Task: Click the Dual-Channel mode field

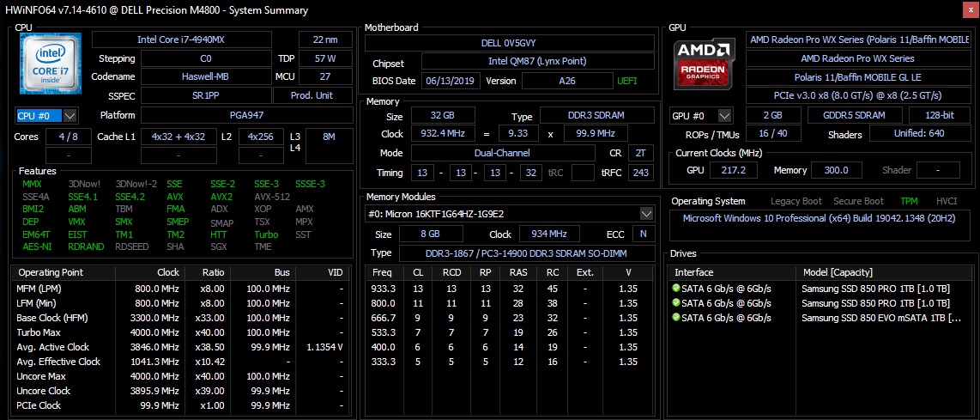Action: 503,153
